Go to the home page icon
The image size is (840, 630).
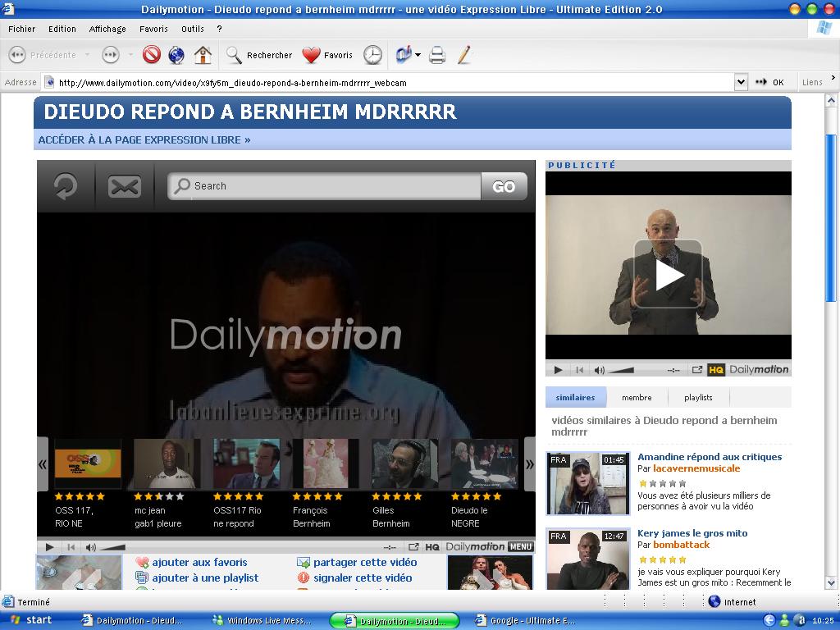coord(203,55)
